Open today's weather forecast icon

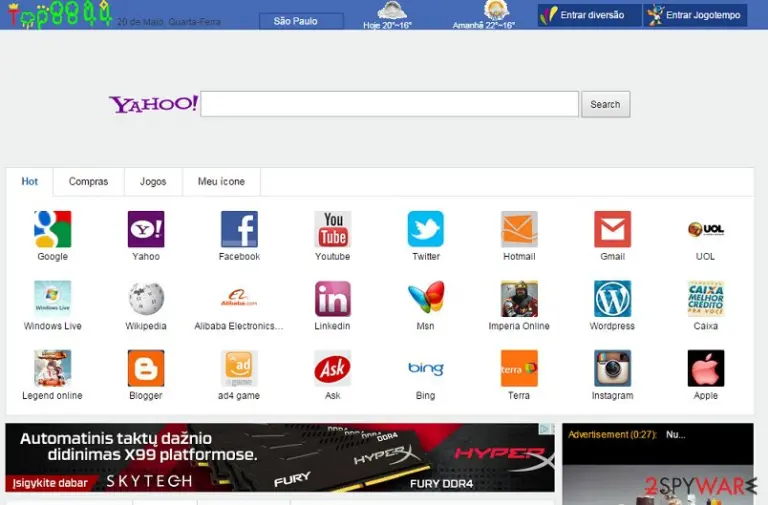391,11
